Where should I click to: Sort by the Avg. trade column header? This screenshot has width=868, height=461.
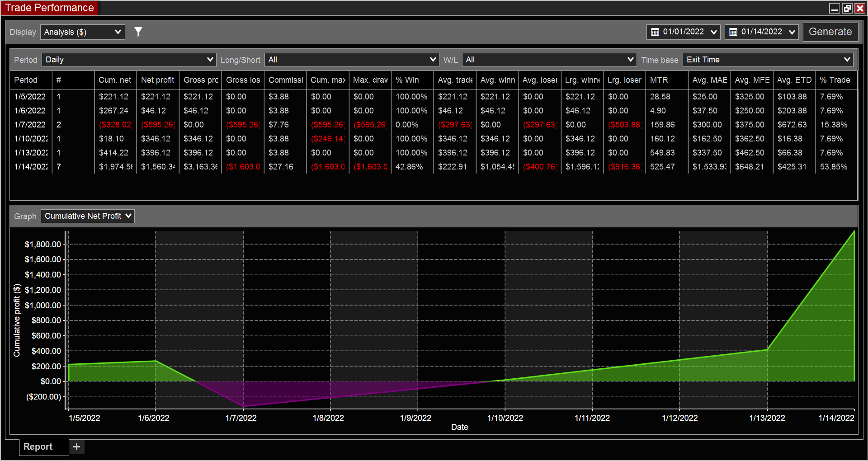click(455, 80)
